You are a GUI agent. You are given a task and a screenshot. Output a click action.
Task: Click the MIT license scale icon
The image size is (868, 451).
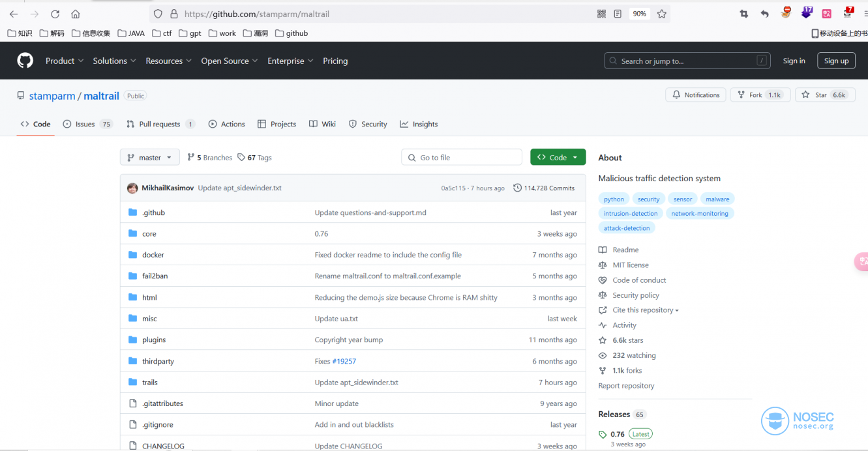603,265
